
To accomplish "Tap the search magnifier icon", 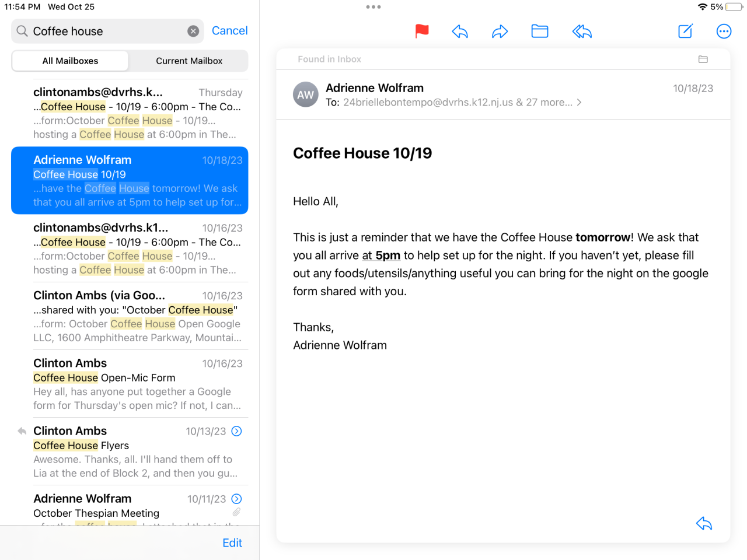I will coord(22,31).
